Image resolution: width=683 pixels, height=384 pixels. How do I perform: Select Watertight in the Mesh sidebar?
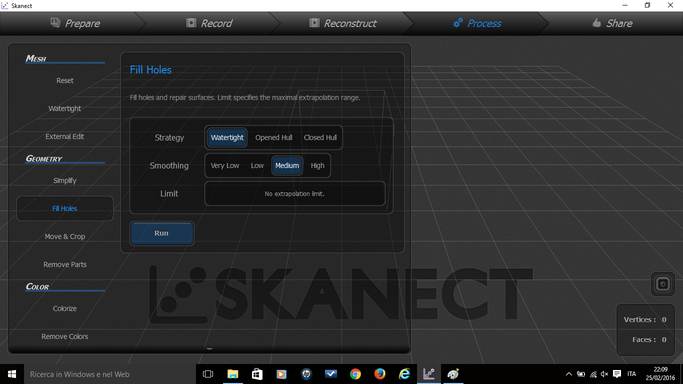(x=64, y=108)
